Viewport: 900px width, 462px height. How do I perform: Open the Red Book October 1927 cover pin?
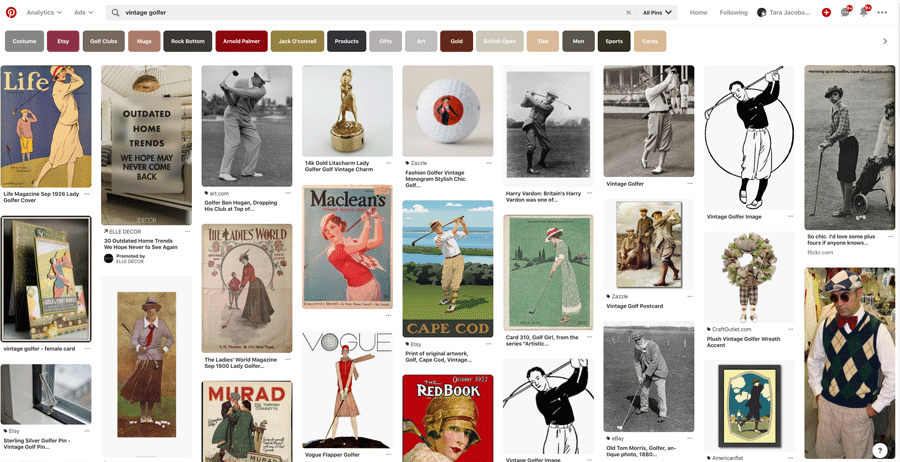[448, 418]
